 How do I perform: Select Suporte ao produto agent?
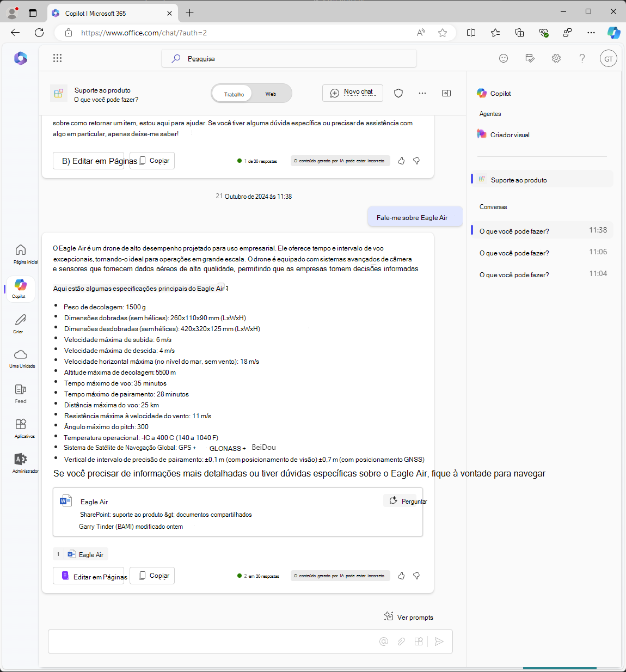click(542, 179)
